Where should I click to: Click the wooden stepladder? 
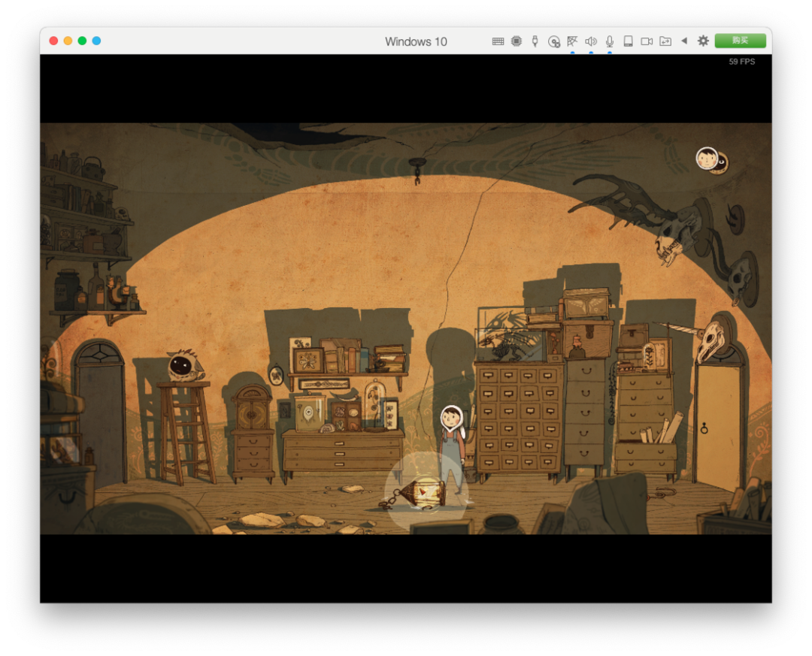click(x=186, y=433)
